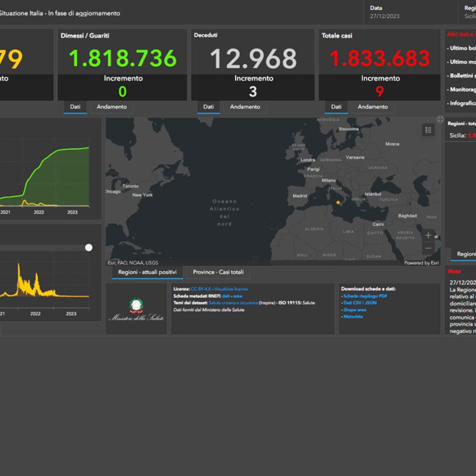The height and width of the screenshot is (476, 476).
Task: Select Regioni - attuali positivi tab
Action: [147, 272]
